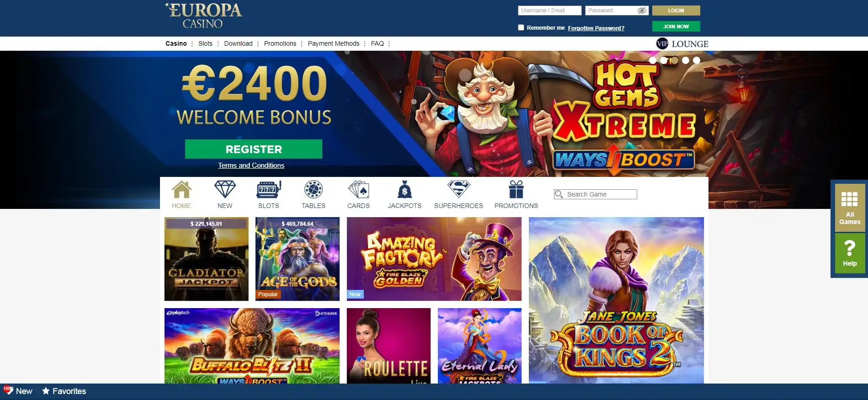The height and width of the screenshot is (400, 868).
Task: Focus the Search Game field
Action: [x=596, y=194]
